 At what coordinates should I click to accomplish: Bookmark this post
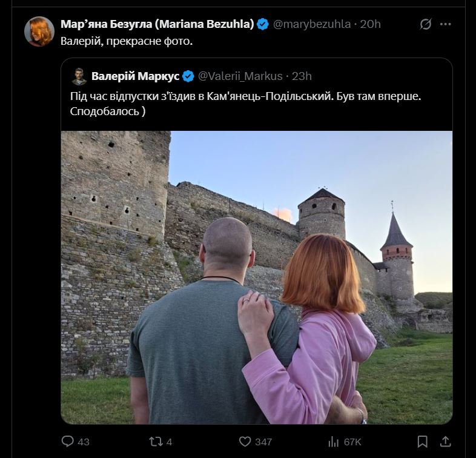pyautogui.click(x=422, y=442)
